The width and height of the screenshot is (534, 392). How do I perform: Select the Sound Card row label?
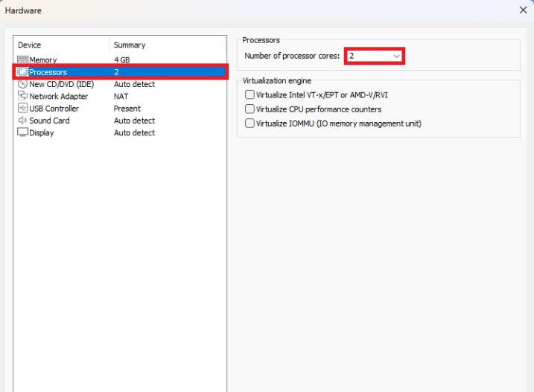(x=49, y=121)
